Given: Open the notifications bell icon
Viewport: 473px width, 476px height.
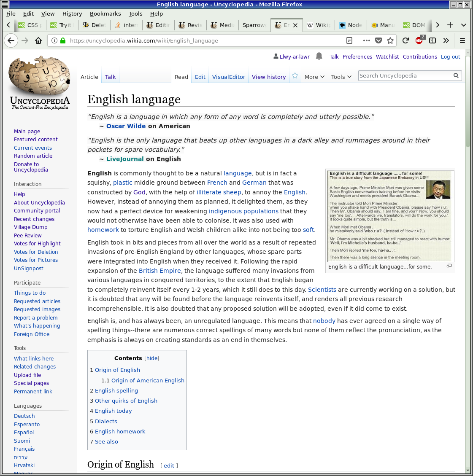Looking at the screenshot, I should 319,56.
